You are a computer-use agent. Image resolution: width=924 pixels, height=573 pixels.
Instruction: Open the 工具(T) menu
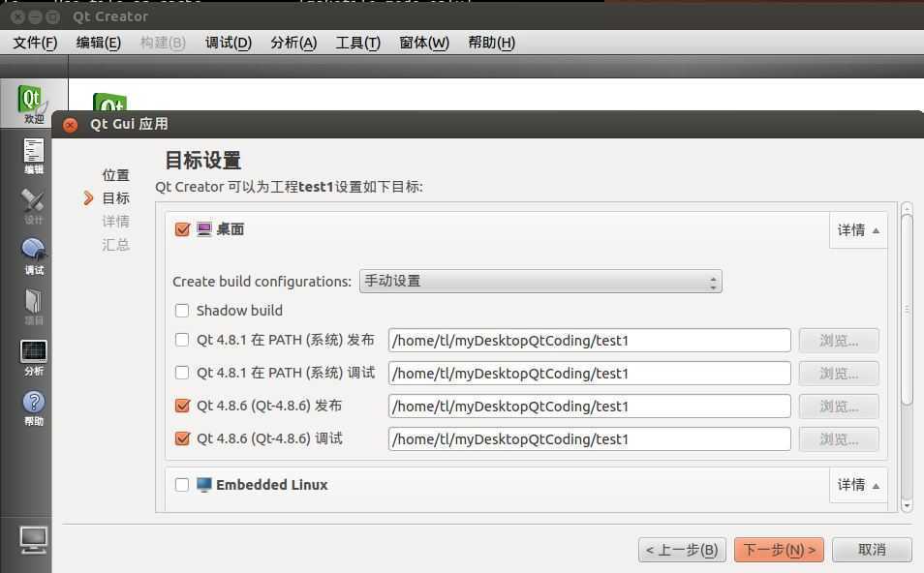point(357,43)
